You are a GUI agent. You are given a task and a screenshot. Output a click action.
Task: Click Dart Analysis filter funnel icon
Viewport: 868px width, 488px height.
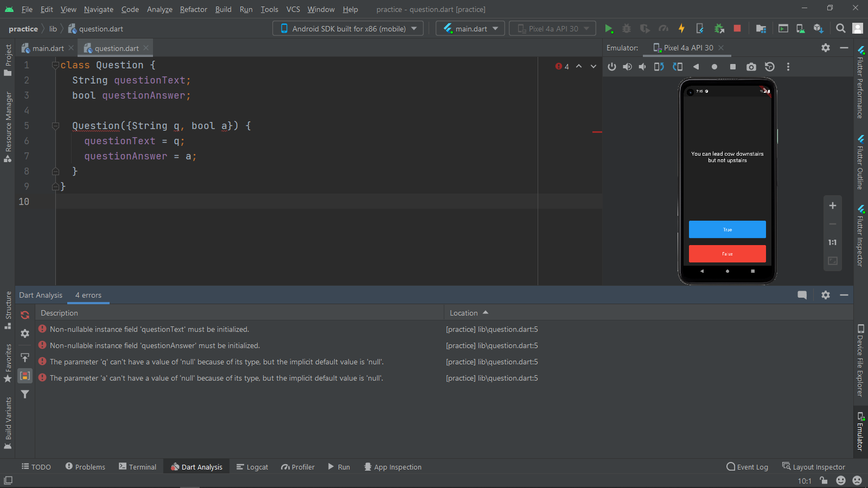point(25,394)
